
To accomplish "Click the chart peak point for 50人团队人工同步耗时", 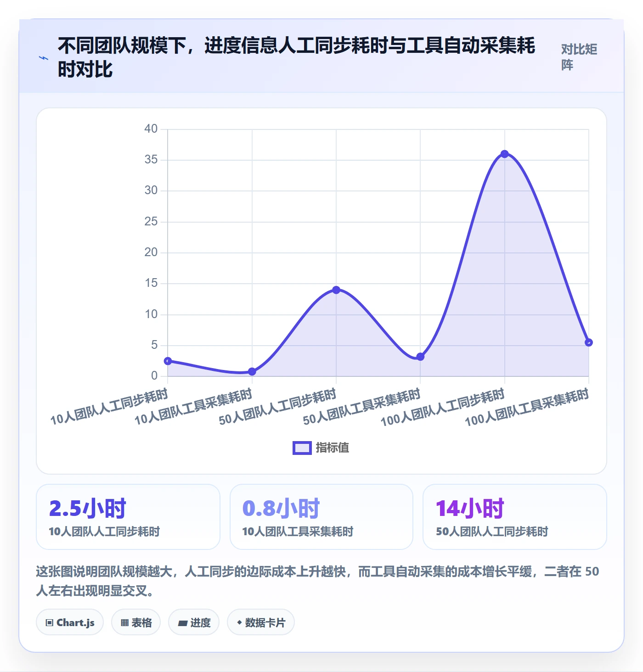I will click(336, 290).
